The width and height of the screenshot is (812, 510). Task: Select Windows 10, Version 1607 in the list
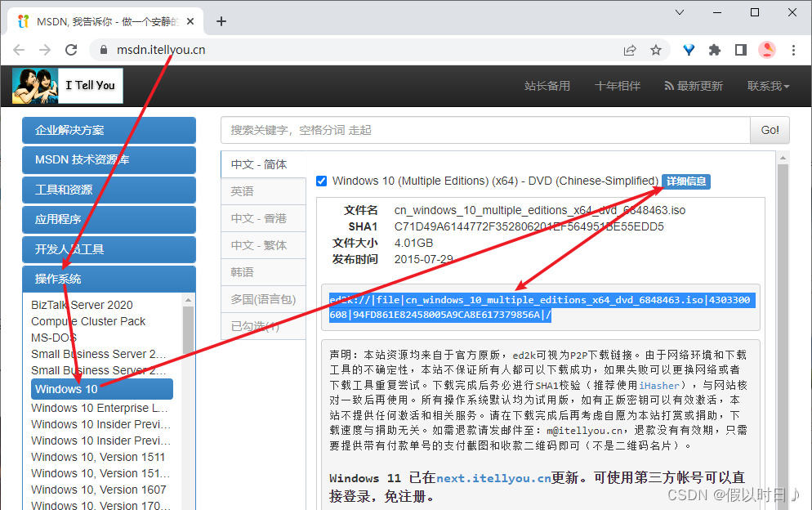coord(98,490)
